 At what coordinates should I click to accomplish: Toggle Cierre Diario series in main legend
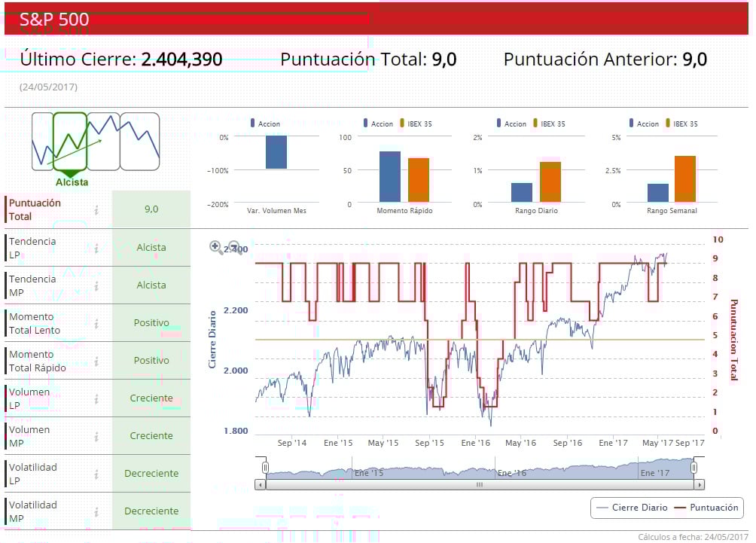632,508
